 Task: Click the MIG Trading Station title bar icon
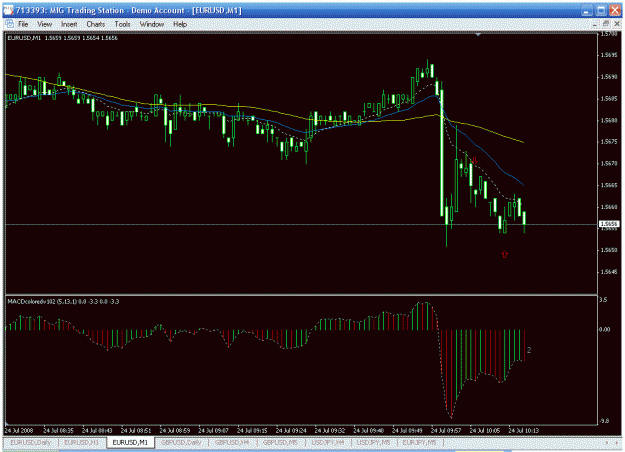click(x=8, y=10)
